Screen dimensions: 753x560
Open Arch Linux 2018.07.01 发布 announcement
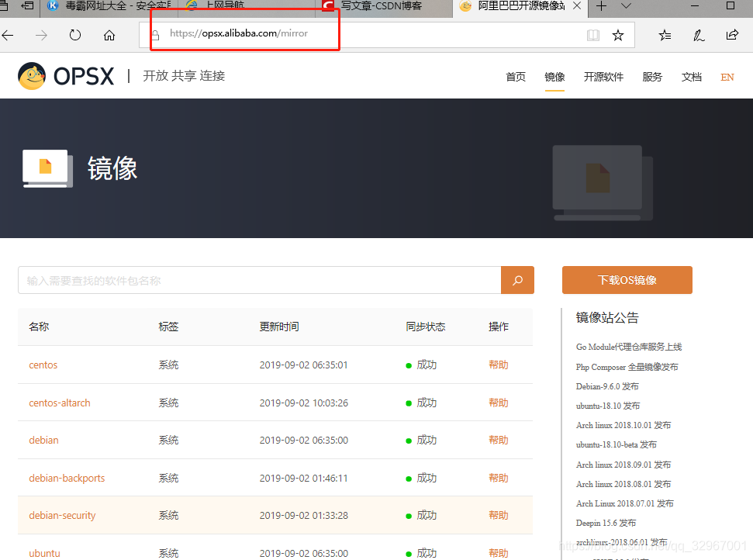[625, 503]
